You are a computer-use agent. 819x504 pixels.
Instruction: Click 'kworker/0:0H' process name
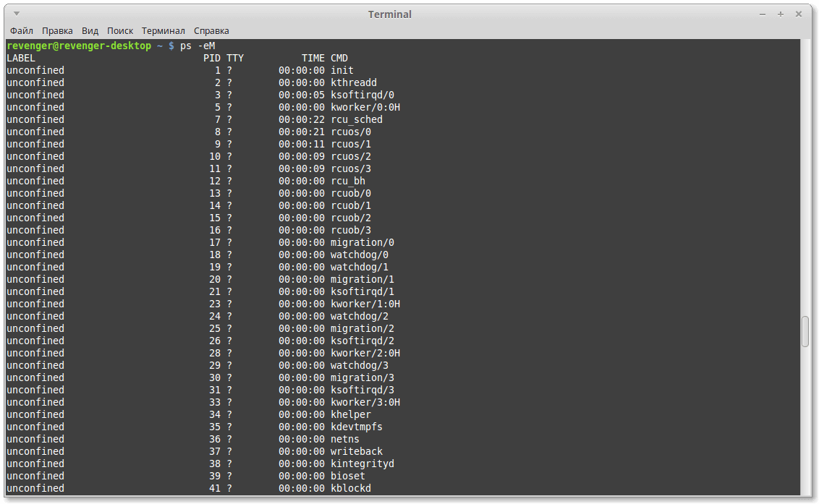365,107
